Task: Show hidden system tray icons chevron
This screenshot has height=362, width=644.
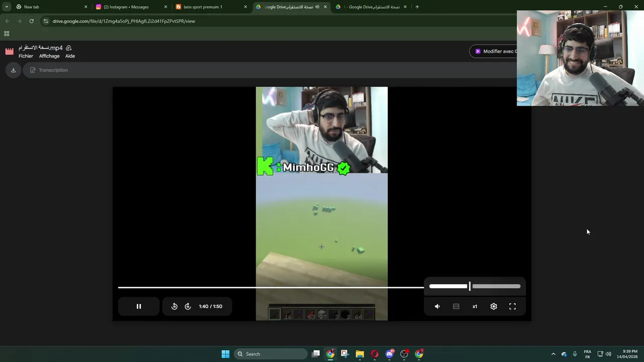Action: 553,354
